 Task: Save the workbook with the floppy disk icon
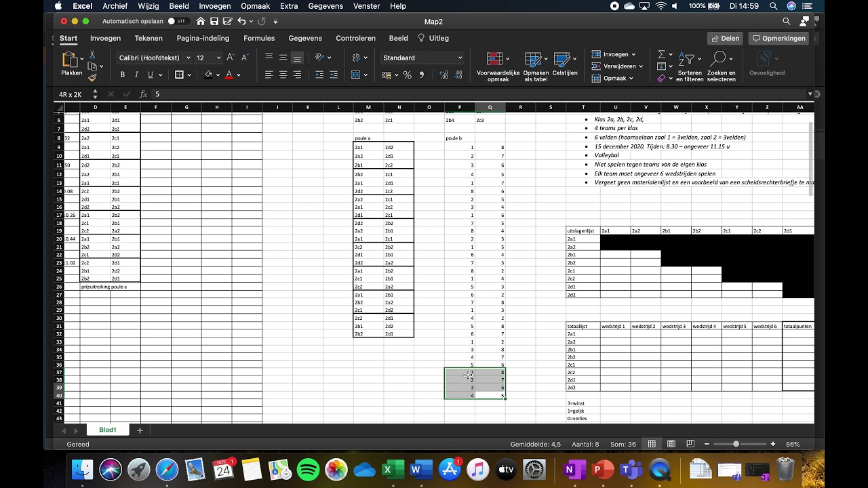point(214,22)
